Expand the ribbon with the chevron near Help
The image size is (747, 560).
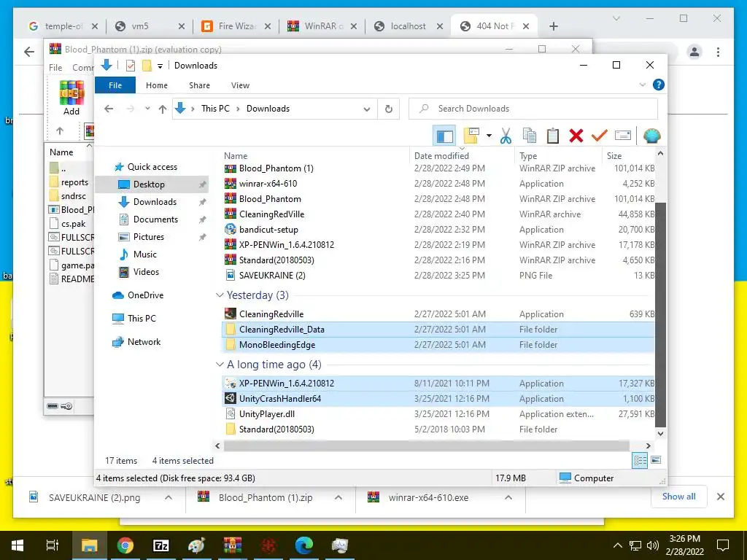(x=642, y=85)
